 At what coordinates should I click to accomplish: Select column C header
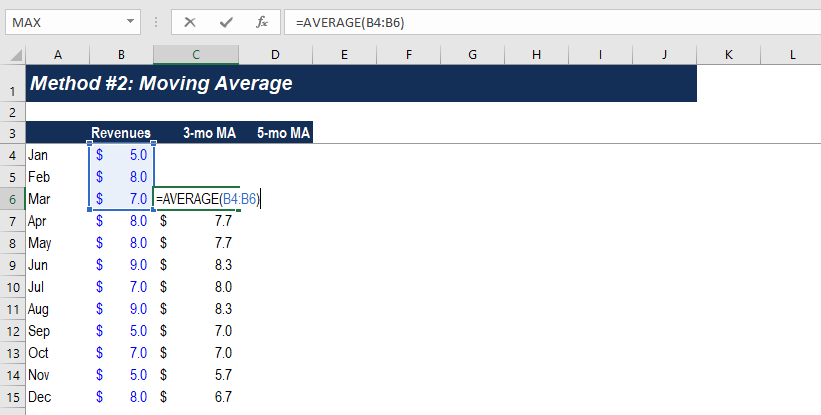[196, 54]
